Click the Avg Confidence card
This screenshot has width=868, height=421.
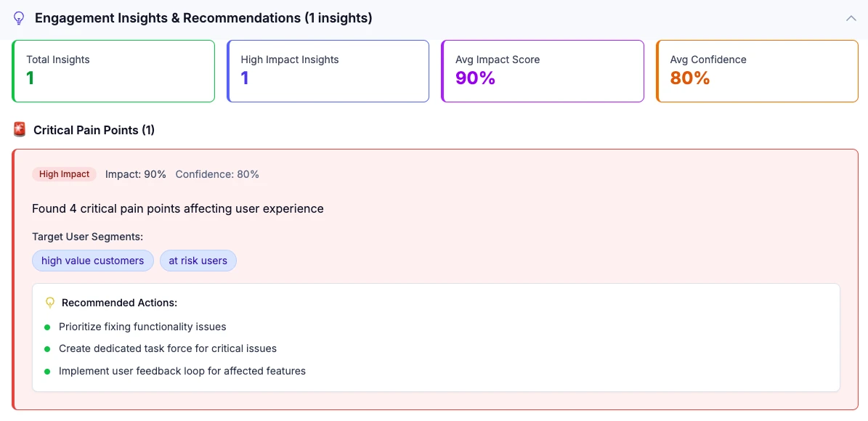click(x=757, y=71)
